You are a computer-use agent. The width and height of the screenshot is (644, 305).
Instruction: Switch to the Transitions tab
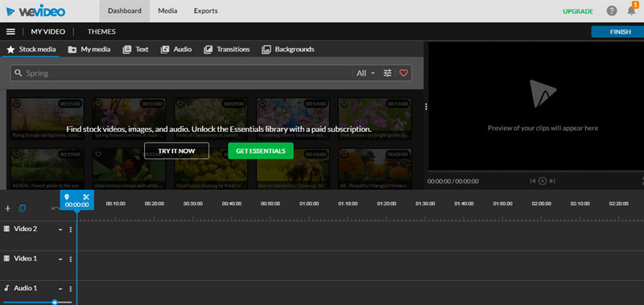pyautogui.click(x=227, y=49)
